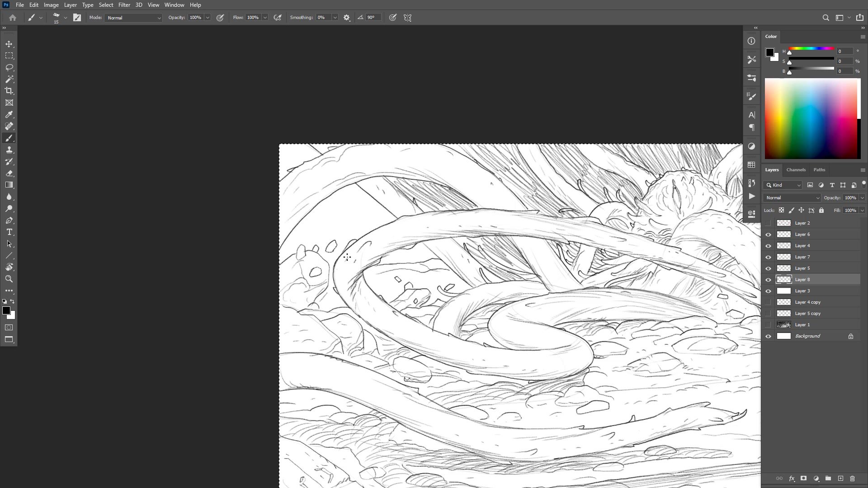Hide Layer 6 visibility eye
The image size is (868, 488).
tap(768, 235)
